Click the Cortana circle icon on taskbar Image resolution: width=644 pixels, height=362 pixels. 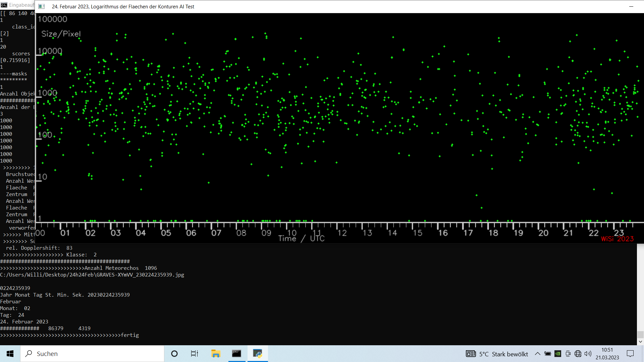coord(174,354)
